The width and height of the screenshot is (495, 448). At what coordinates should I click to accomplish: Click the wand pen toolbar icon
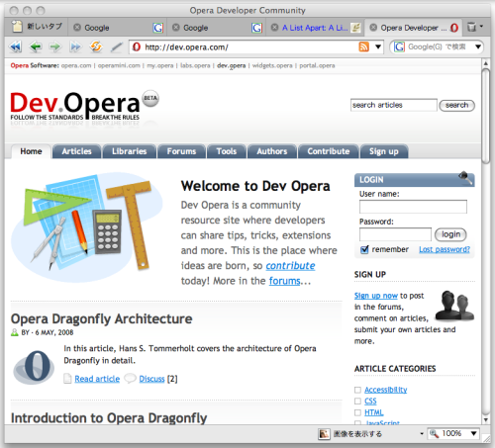[116, 47]
